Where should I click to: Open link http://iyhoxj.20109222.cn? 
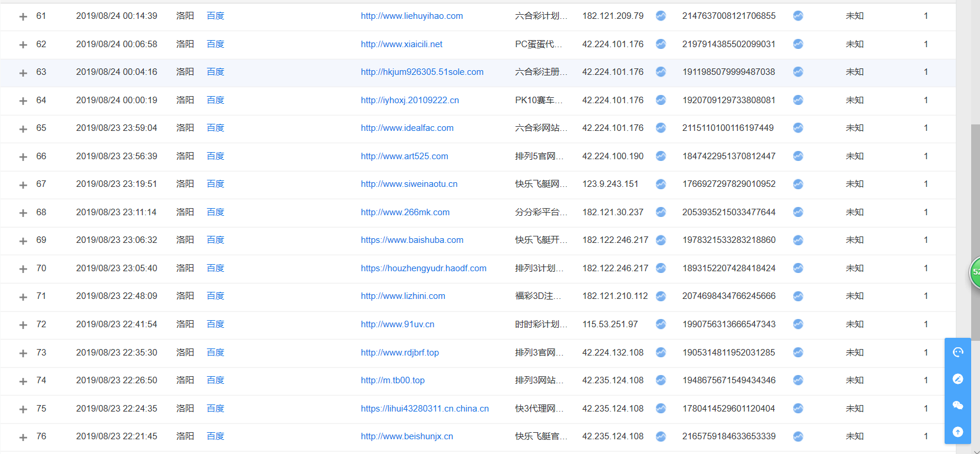click(x=410, y=100)
